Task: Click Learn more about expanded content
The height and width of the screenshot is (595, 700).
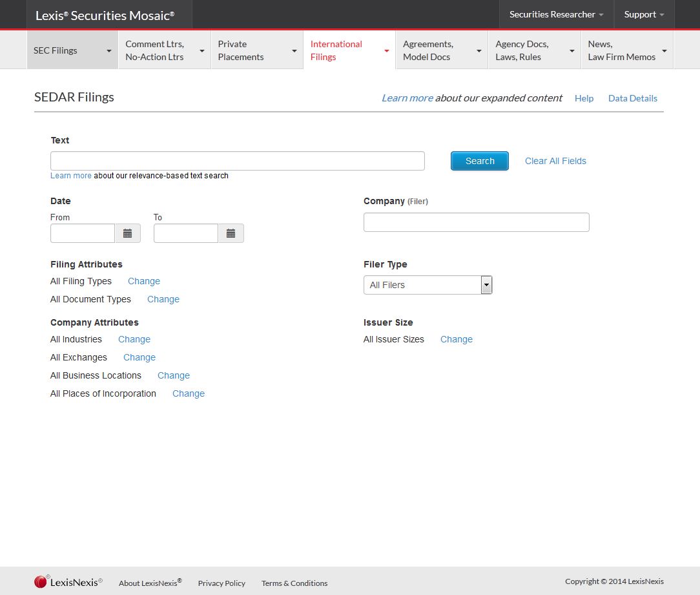Action: (x=407, y=98)
